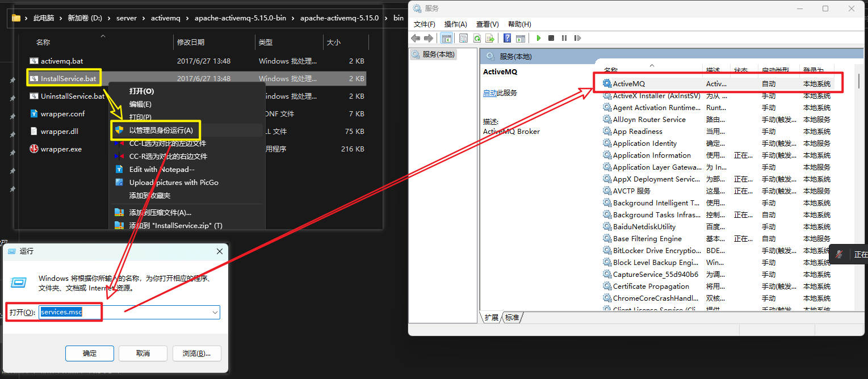
Task: Select 以管理员身份运行(A) in context menu
Action: point(161,130)
